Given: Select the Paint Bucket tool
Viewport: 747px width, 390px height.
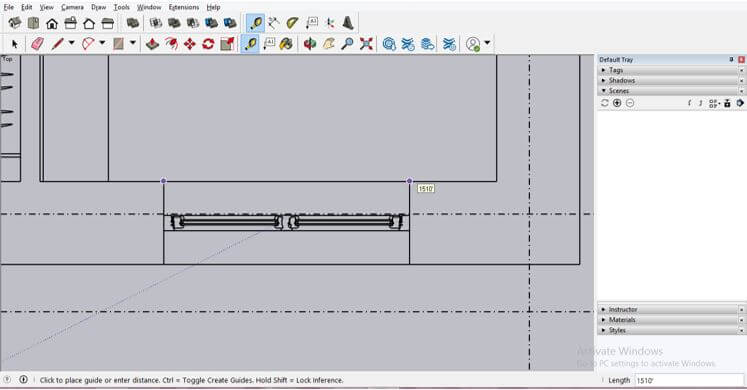Looking at the screenshot, I should point(286,44).
